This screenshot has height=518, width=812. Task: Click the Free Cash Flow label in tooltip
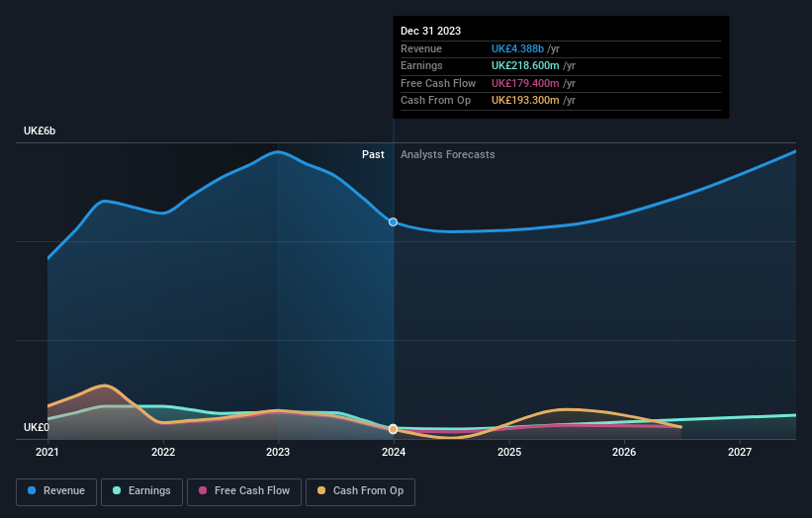point(438,83)
